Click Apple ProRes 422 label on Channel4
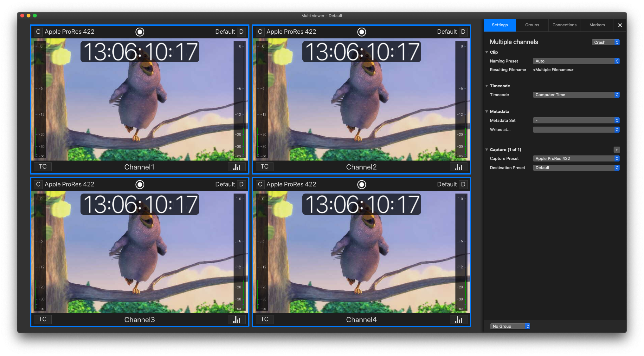Viewport: 644px width, 356px height. click(x=291, y=184)
